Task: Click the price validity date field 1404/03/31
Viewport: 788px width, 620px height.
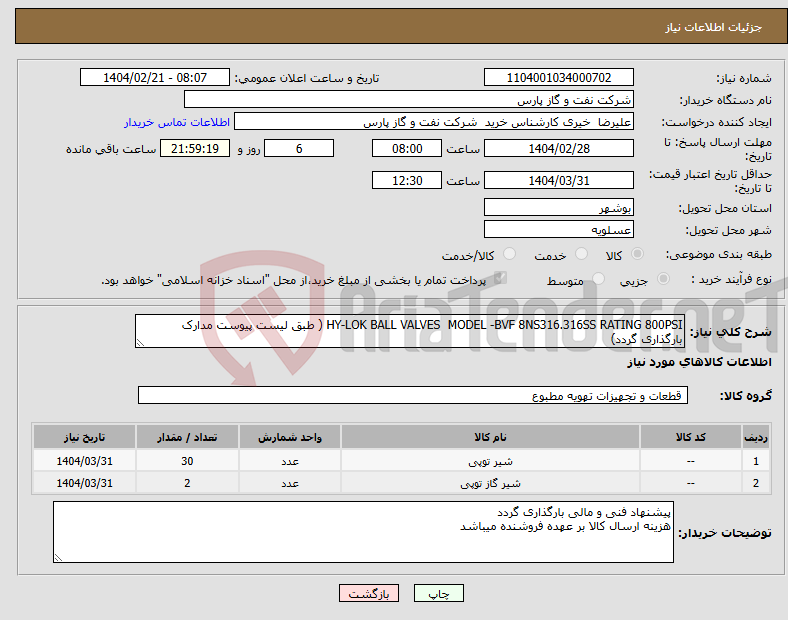Action: 558,180
